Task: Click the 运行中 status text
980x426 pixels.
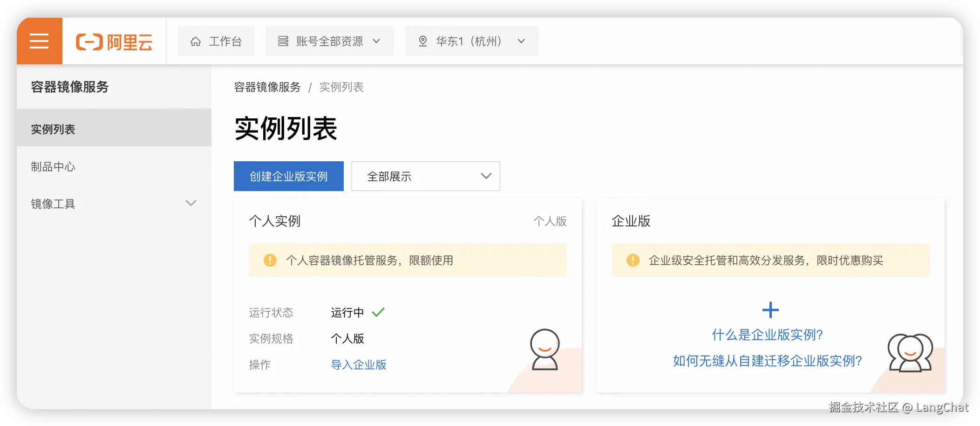Action: [347, 312]
